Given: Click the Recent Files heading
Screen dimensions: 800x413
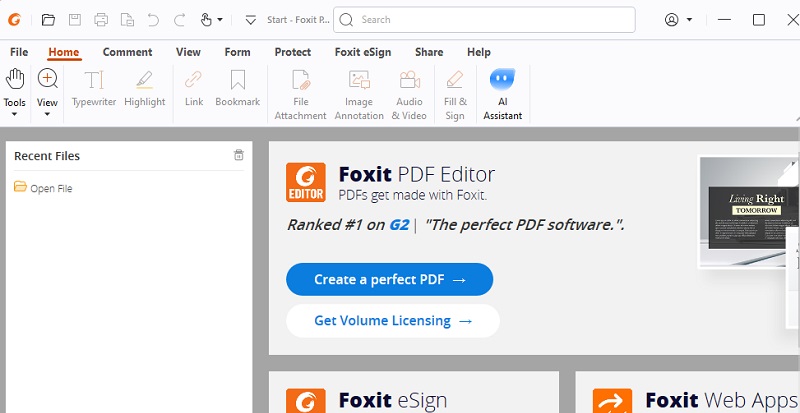Looking at the screenshot, I should click(x=47, y=156).
